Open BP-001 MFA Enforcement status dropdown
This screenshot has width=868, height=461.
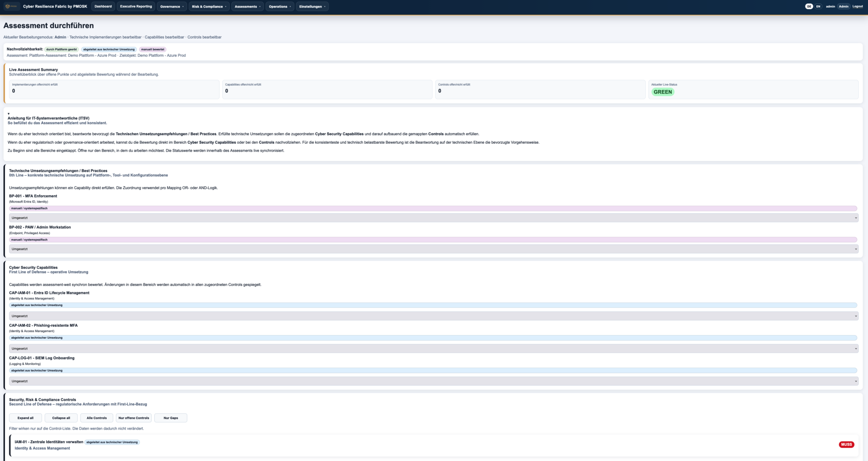(434, 218)
